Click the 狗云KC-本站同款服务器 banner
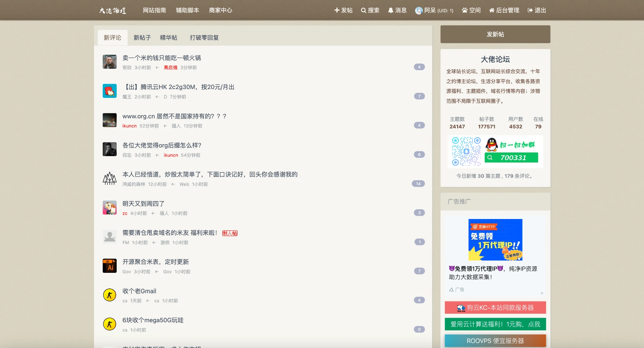 tap(495, 308)
